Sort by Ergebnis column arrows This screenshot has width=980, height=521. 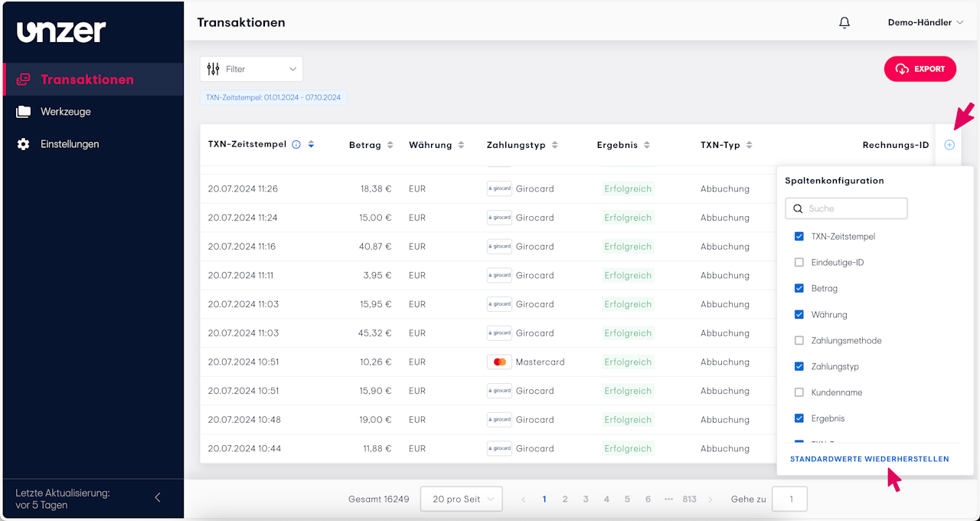[x=646, y=145]
